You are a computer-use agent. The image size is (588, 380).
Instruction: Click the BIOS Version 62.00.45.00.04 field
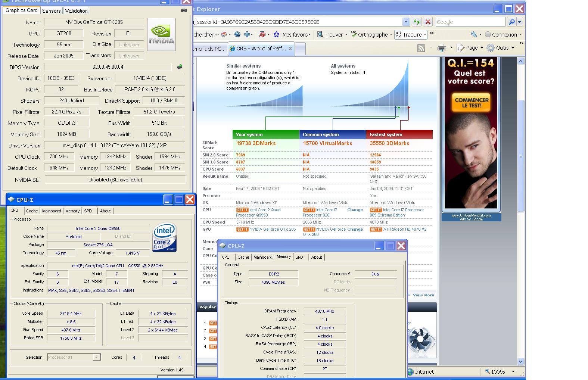tap(108, 67)
